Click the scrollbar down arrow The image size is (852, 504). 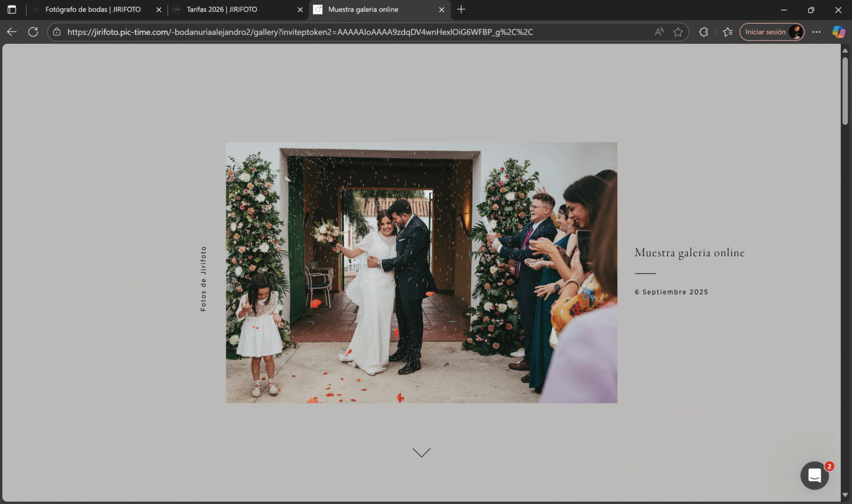[845, 495]
